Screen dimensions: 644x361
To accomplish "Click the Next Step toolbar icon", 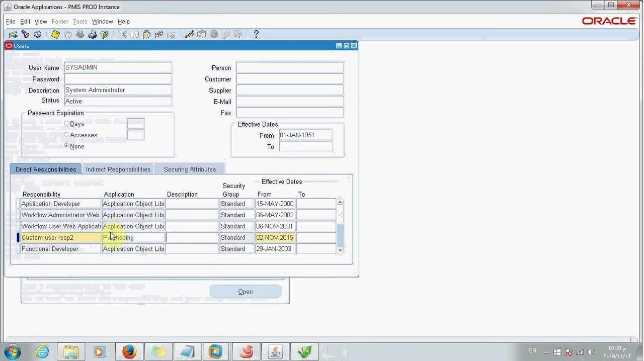I will 68,34.
